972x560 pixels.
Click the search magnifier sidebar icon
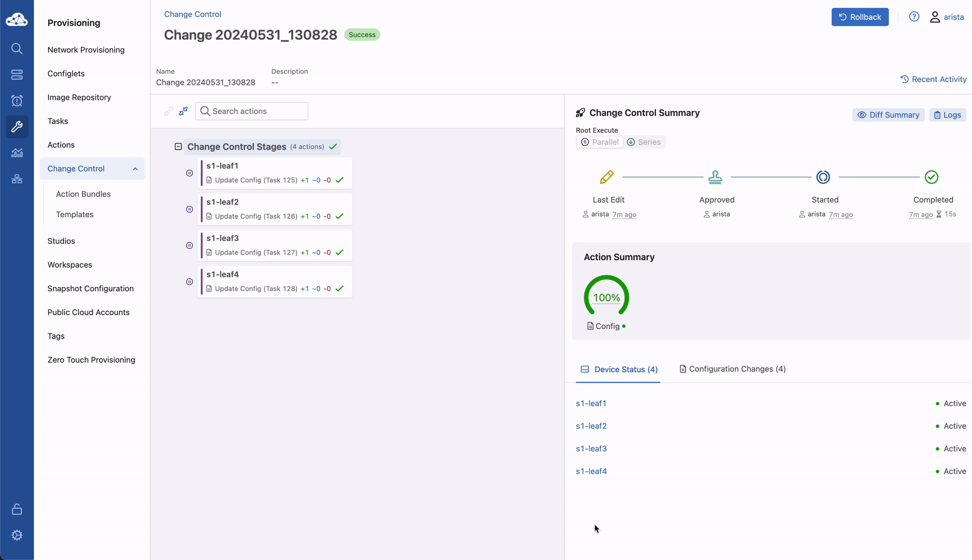pyautogui.click(x=17, y=49)
